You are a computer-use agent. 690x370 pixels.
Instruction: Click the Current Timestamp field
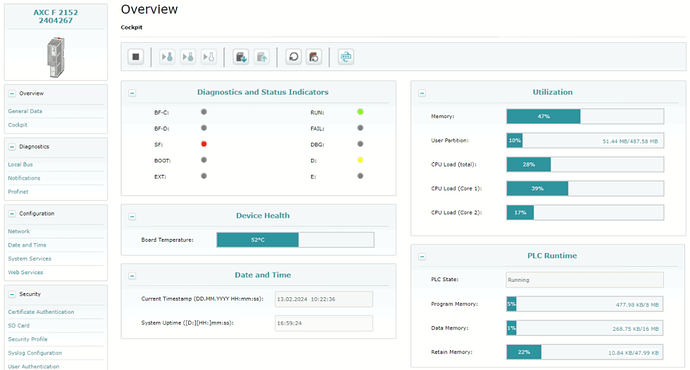point(324,299)
